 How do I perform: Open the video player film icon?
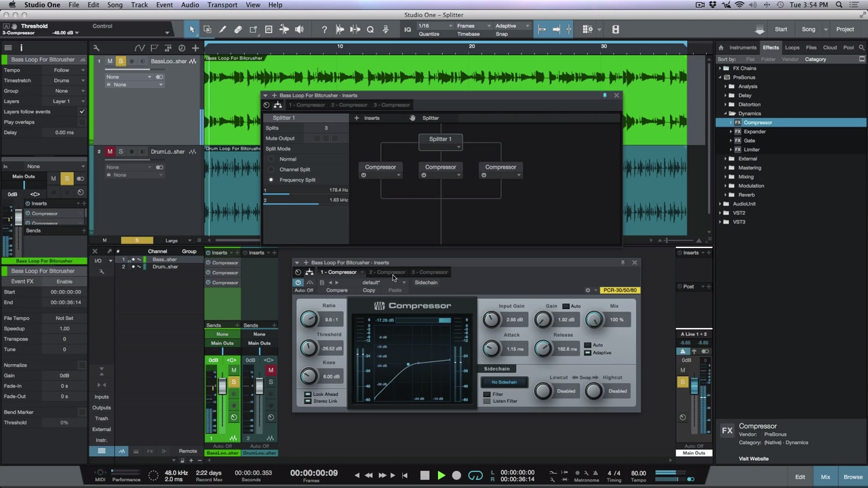coord(616,29)
